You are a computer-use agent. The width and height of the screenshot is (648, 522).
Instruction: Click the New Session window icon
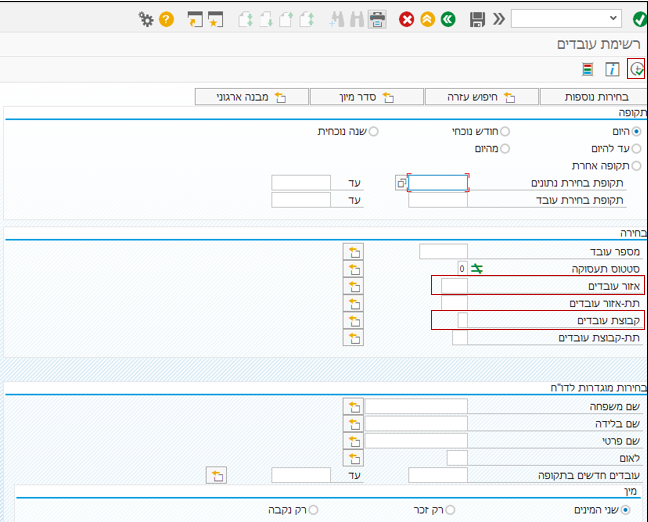coord(195,19)
